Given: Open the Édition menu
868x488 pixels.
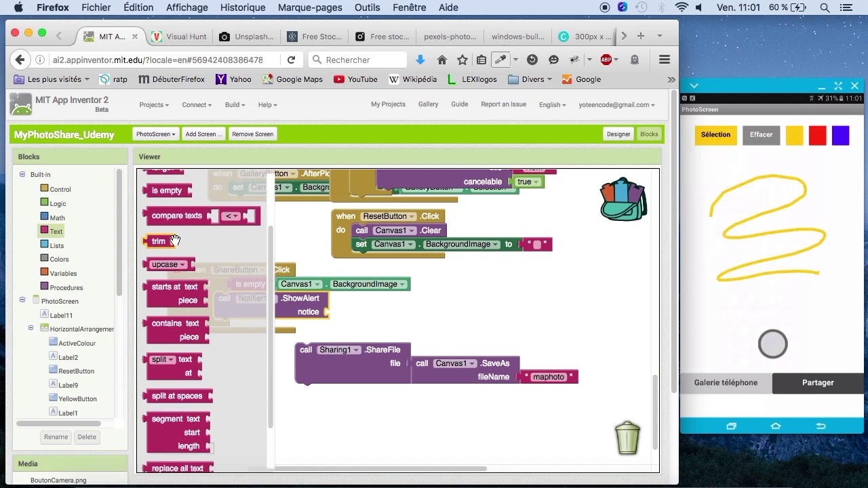Looking at the screenshot, I should (138, 7).
